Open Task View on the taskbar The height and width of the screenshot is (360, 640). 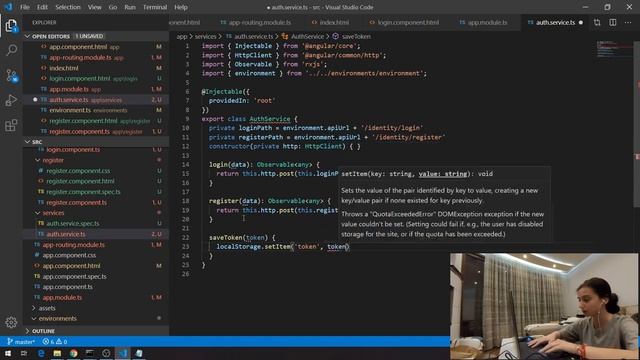(x=24, y=353)
